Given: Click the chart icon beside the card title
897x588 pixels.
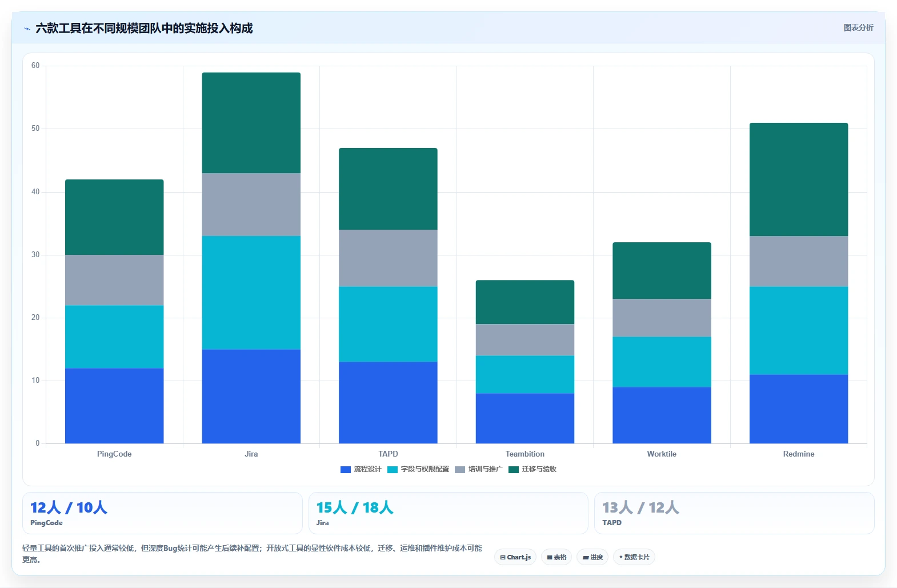Looking at the screenshot, I should 27,29.
